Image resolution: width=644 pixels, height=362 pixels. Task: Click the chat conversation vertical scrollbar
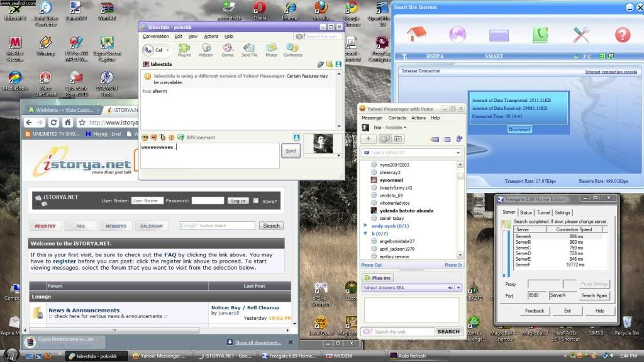click(x=339, y=100)
